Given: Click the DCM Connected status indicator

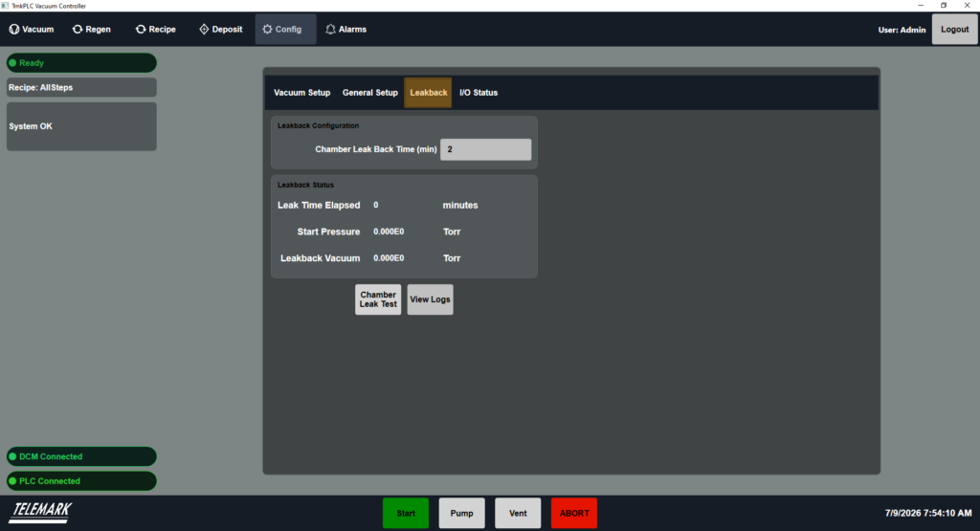Looking at the screenshot, I should tap(81, 456).
